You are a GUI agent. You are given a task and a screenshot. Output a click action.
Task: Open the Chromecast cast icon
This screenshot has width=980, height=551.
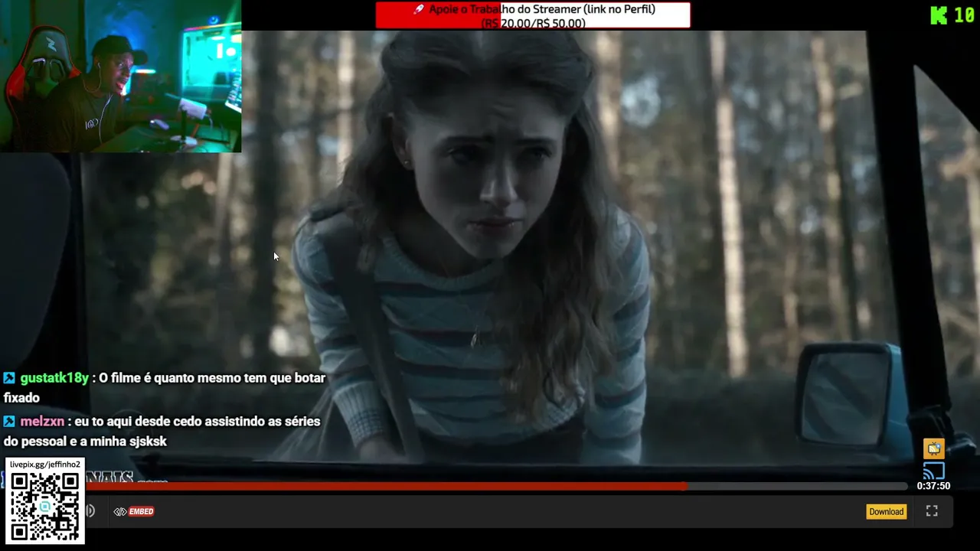(x=933, y=471)
